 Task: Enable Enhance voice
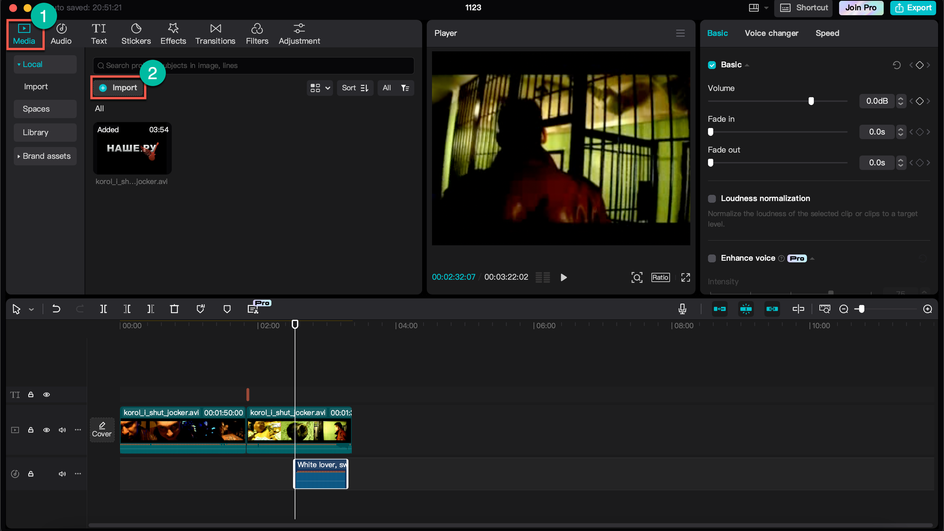pos(712,258)
